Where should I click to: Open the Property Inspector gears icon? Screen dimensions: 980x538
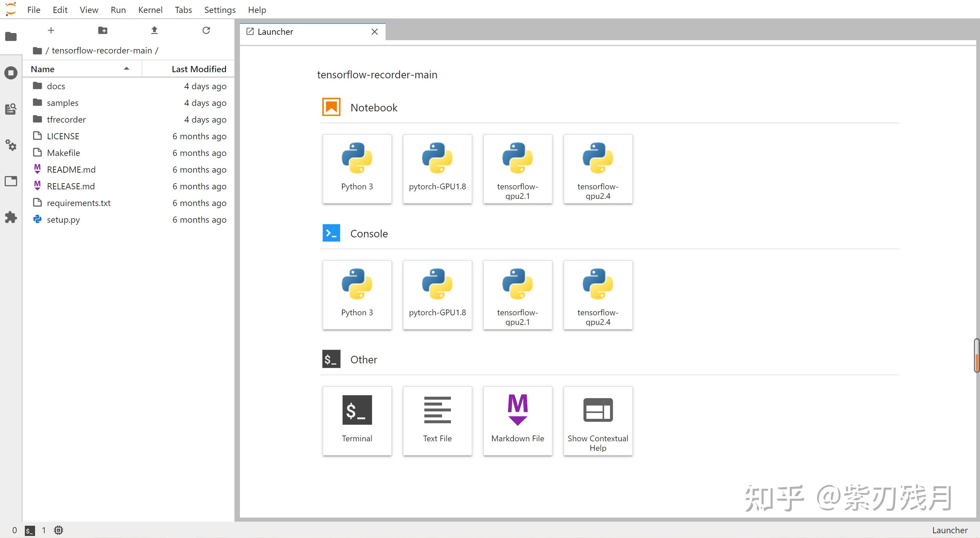11,145
